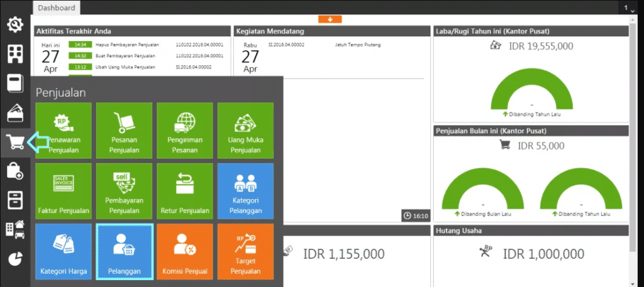Open the Kategori Harga tile
The height and width of the screenshot is (287, 644).
(x=64, y=251)
